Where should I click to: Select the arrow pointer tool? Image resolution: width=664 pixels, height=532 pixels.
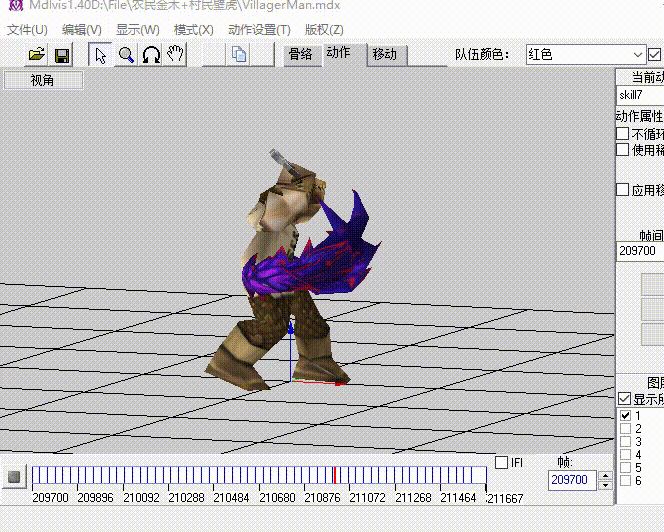100,55
